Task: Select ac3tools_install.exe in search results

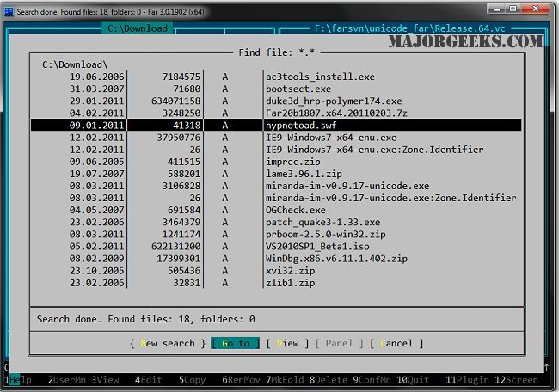Action: pyautogui.click(x=319, y=77)
